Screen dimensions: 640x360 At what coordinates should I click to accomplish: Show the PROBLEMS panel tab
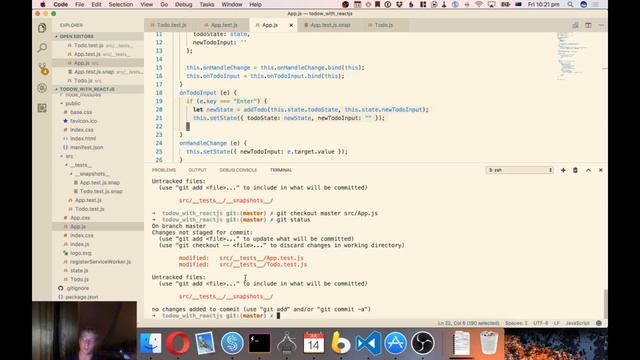click(x=164, y=170)
